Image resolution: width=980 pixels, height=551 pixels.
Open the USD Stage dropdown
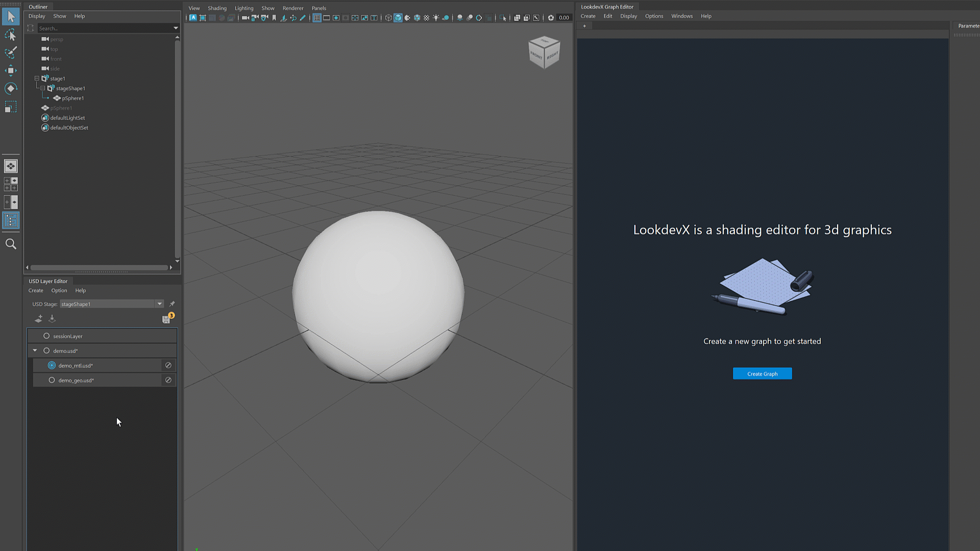[159, 304]
